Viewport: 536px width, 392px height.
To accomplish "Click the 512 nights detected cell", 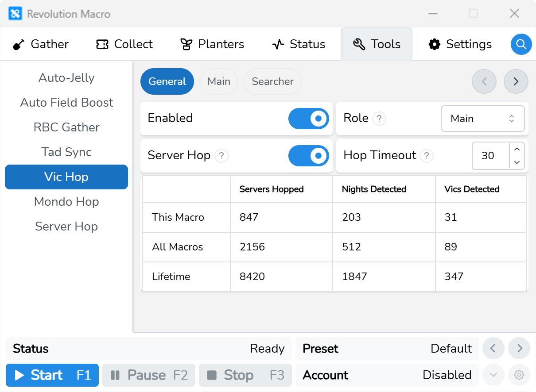I will [384, 247].
